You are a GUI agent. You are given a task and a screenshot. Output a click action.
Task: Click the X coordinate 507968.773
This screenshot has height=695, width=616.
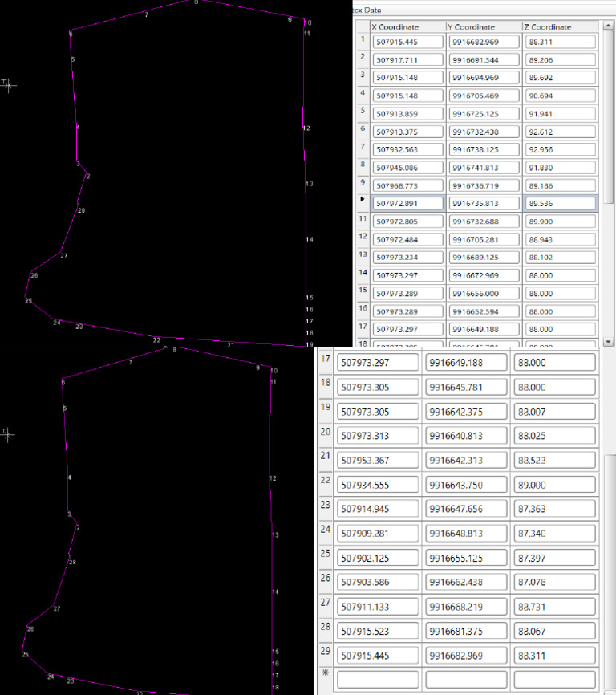408,185
